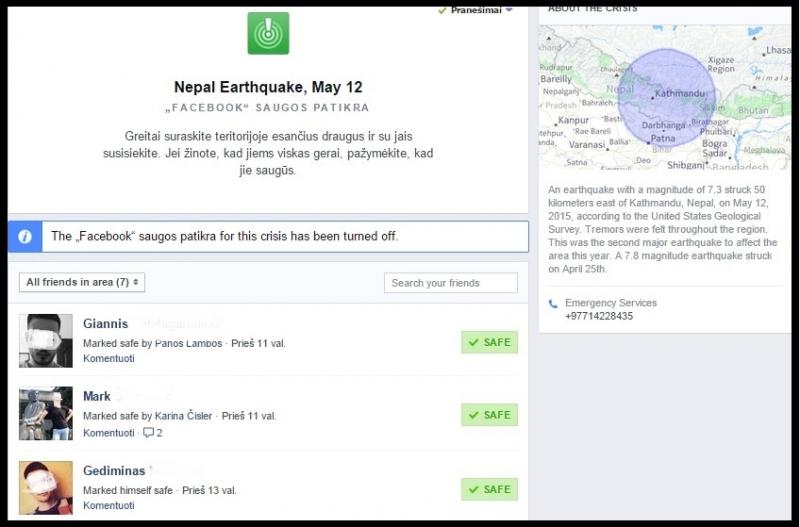Click Komentuoti under Mark

(x=109, y=433)
